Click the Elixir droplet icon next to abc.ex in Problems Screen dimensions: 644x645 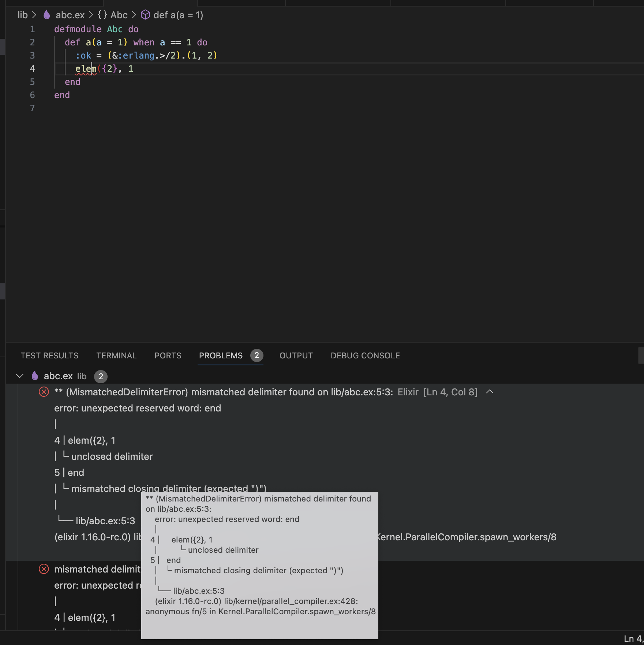[x=34, y=376]
